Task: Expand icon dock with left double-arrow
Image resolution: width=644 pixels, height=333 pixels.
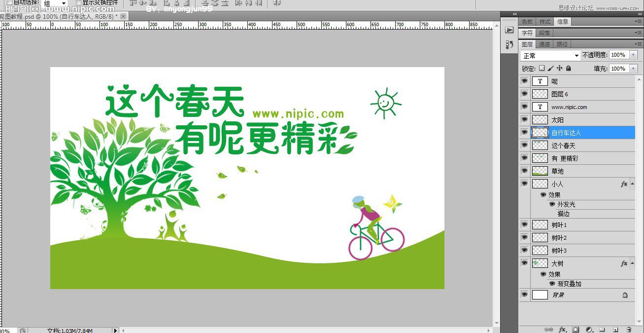Action: [x=515, y=13]
